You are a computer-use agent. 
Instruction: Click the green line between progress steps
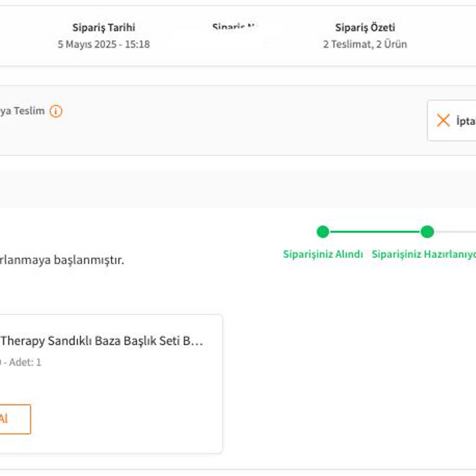(x=375, y=232)
